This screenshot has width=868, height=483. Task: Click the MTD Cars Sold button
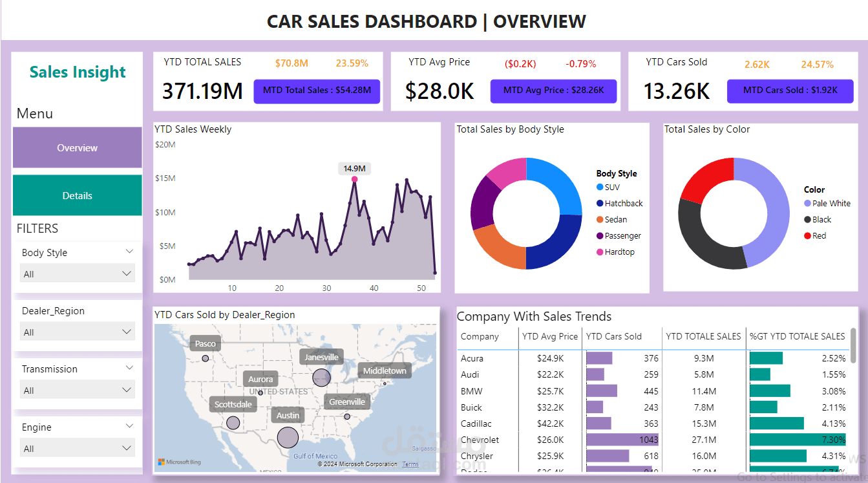[x=790, y=91]
